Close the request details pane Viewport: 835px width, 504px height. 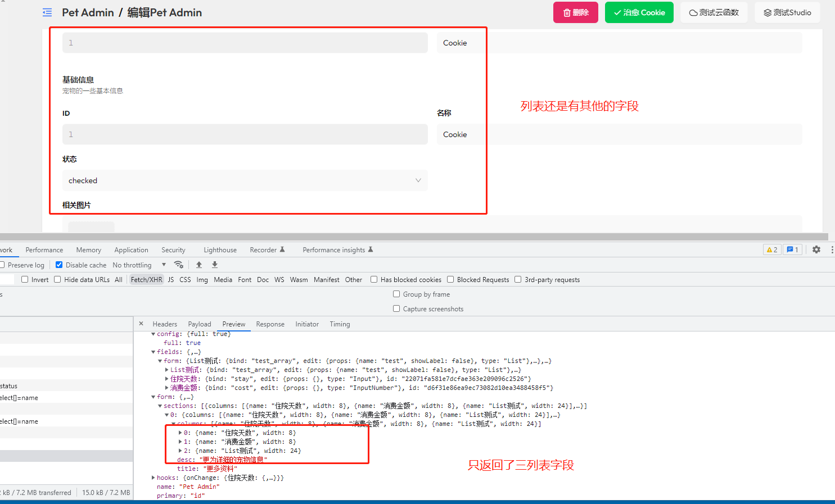(x=141, y=324)
